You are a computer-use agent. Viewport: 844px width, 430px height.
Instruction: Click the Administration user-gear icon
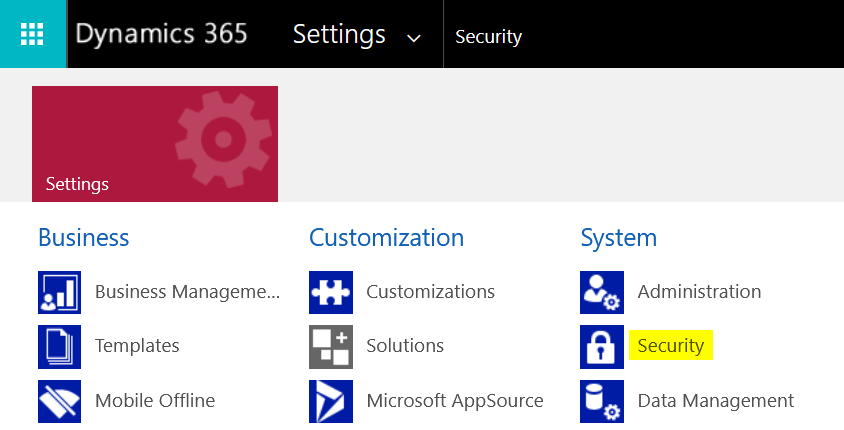pos(602,292)
